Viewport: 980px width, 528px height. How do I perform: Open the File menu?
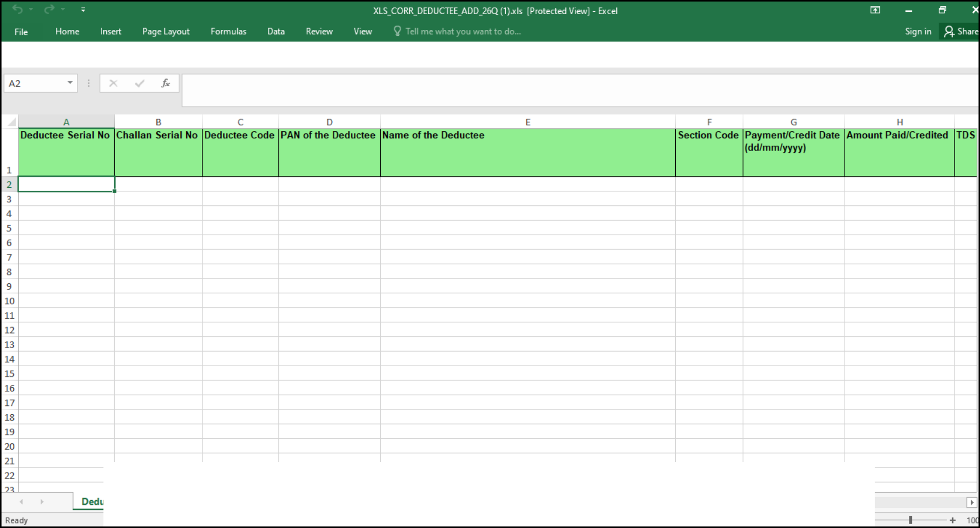(x=21, y=31)
